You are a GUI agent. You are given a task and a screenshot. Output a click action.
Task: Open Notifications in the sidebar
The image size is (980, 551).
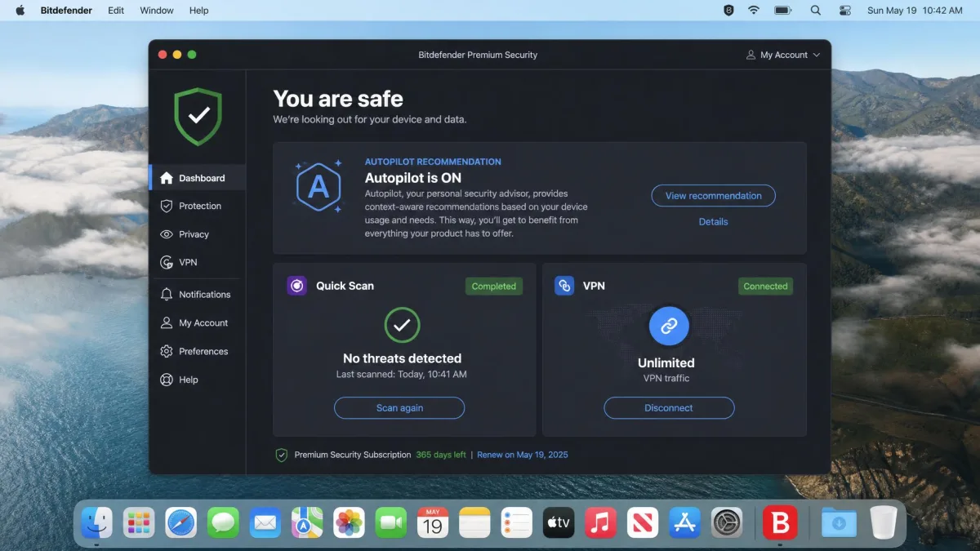(x=197, y=295)
